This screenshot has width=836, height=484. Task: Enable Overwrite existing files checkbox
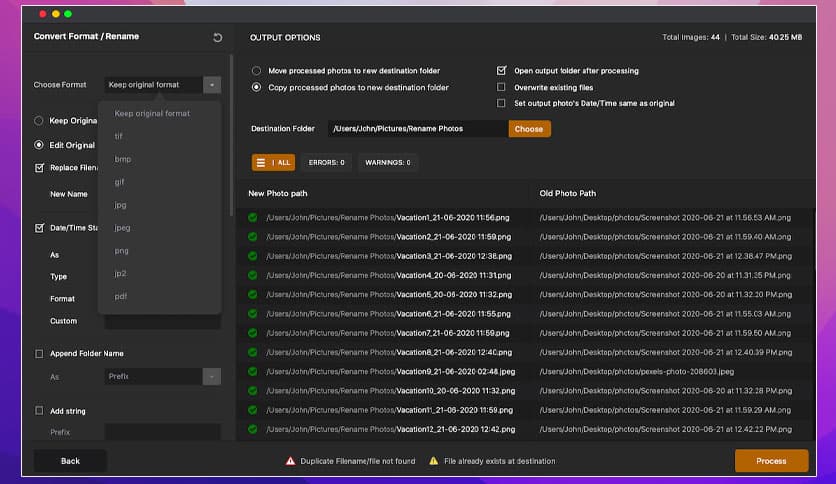[x=501, y=87]
